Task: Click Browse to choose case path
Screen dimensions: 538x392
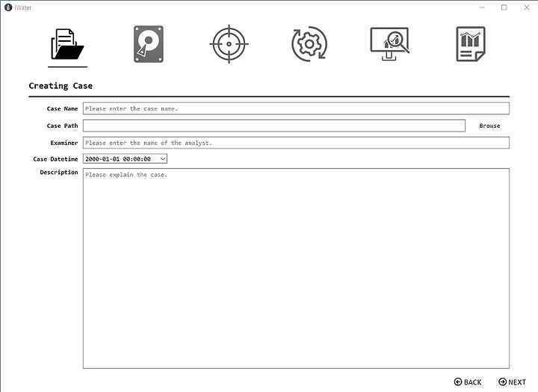Action: [489, 126]
